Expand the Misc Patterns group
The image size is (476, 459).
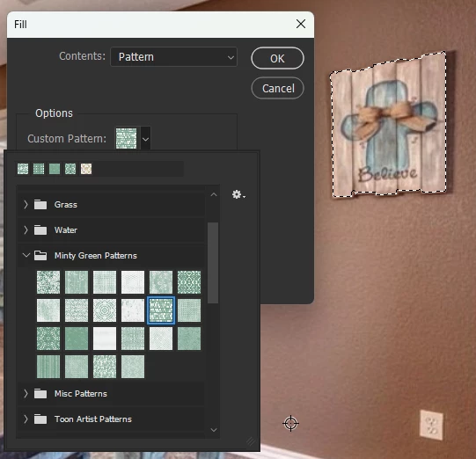tap(26, 394)
